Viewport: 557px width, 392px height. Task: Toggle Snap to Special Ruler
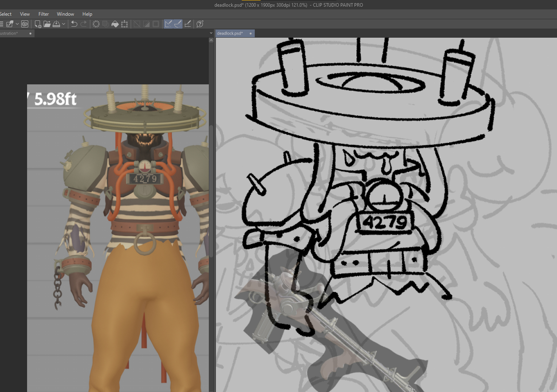pyautogui.click(x=178, y=24)
